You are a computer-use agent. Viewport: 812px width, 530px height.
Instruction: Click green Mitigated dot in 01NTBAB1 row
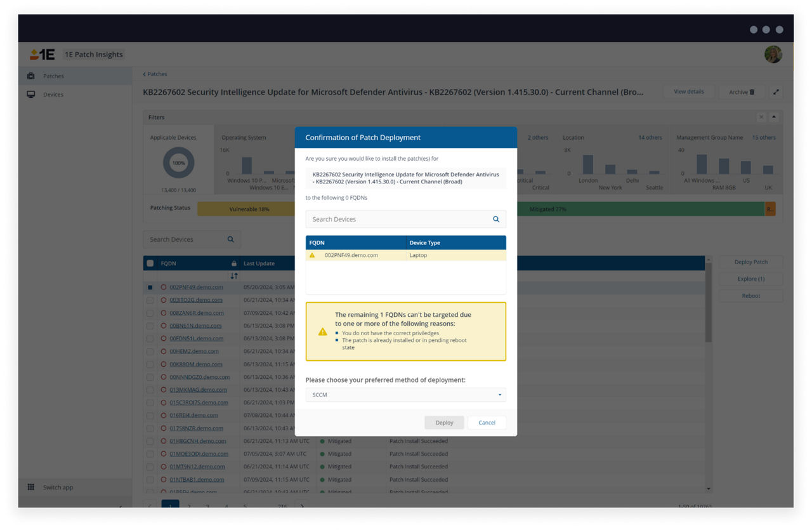point(322,480)
